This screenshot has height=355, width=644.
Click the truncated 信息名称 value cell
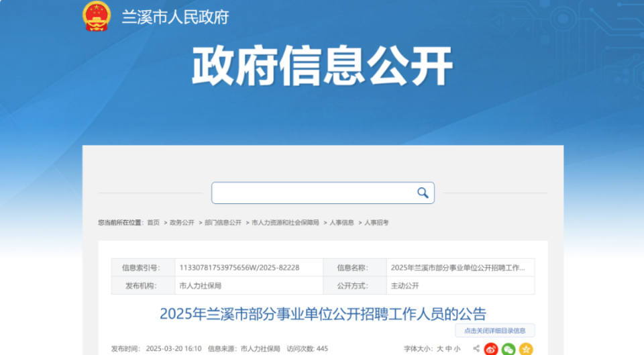[460, 268]
